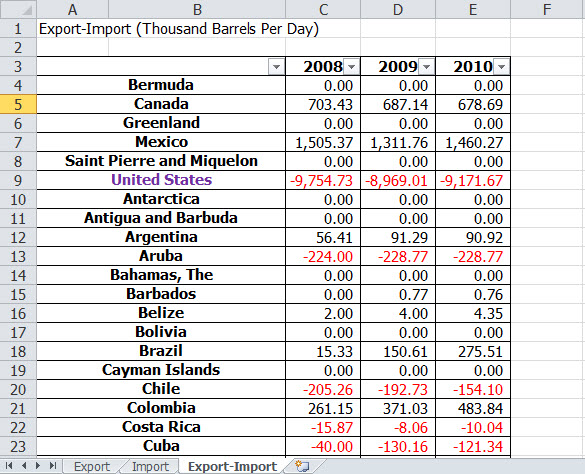
Task: Jump to last sheet tab arrow
Action: [53, 465]
